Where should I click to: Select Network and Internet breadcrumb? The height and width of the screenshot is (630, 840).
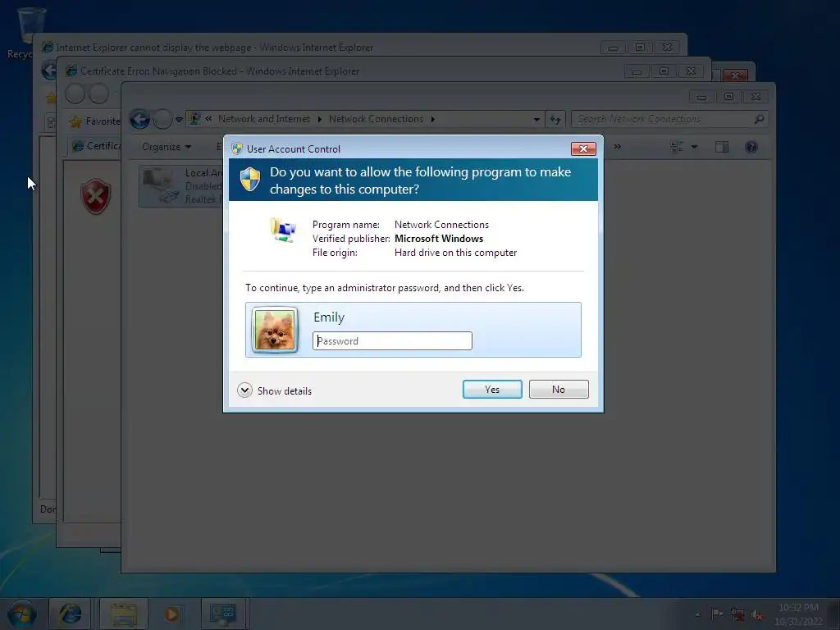click(263, 119)
